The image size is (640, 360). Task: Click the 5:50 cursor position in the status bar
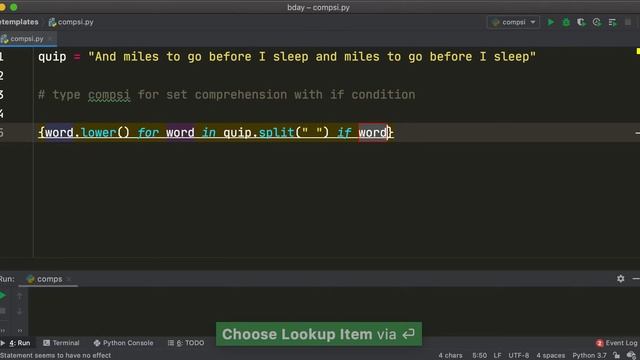click(480, 356)
